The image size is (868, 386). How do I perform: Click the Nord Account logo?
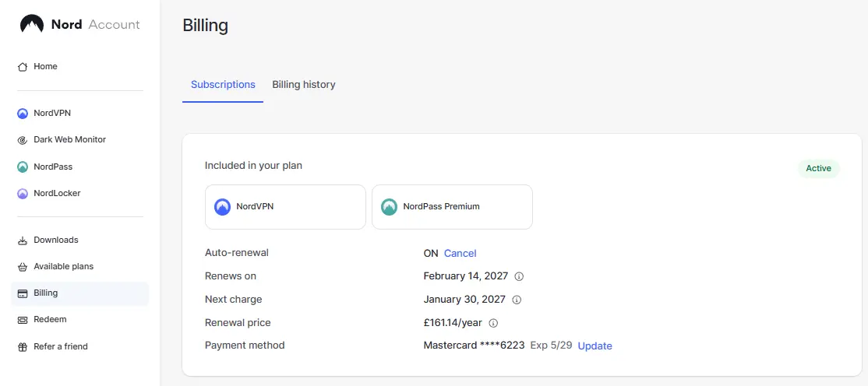[79, 24]
